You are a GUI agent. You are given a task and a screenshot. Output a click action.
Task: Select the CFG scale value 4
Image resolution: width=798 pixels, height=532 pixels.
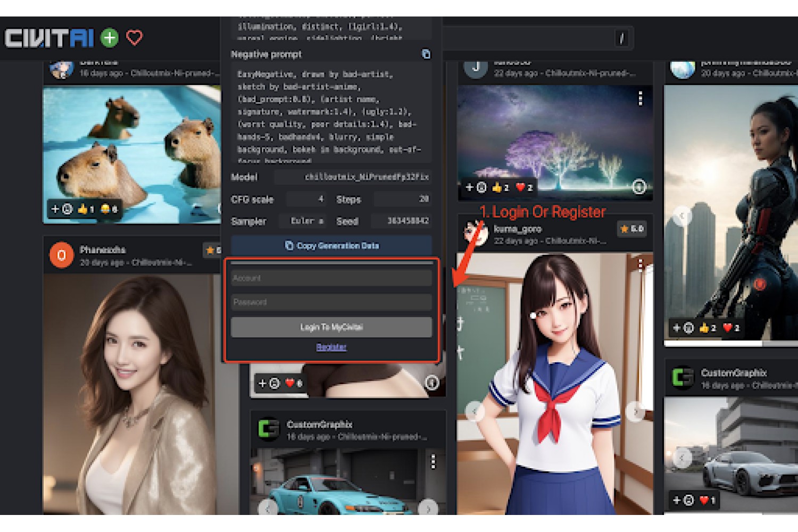[306, 199]
